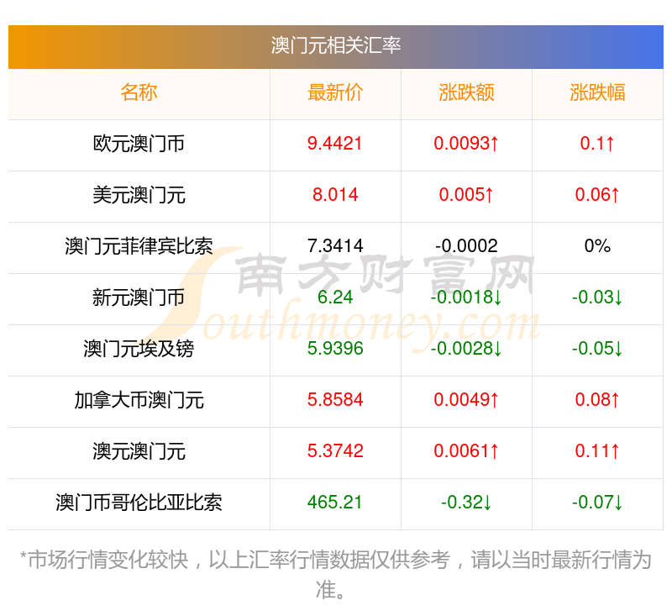Click the 澳门元相关汇率 table title banner
The image size is (672, 616).
(336, 45)
